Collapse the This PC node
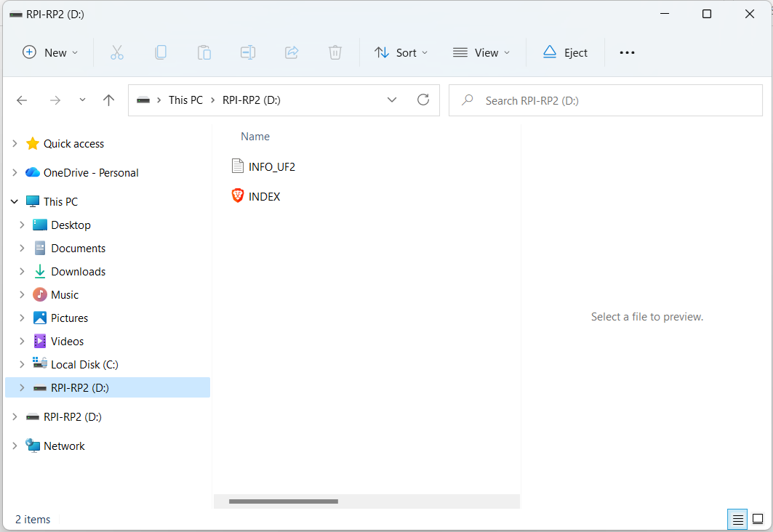The width and height of the screenshot is (773, 532). 15,201
